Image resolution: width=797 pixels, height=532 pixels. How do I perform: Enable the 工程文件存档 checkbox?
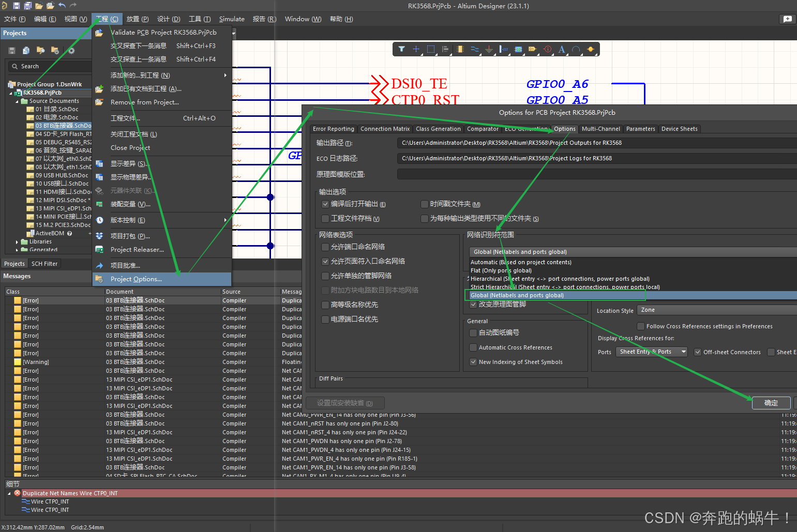coord(325,218)
